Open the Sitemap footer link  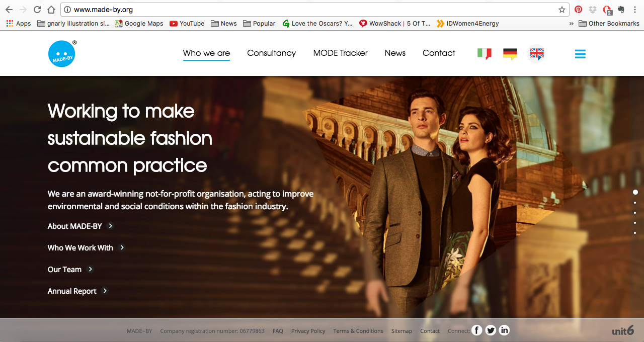coord(401,331)
